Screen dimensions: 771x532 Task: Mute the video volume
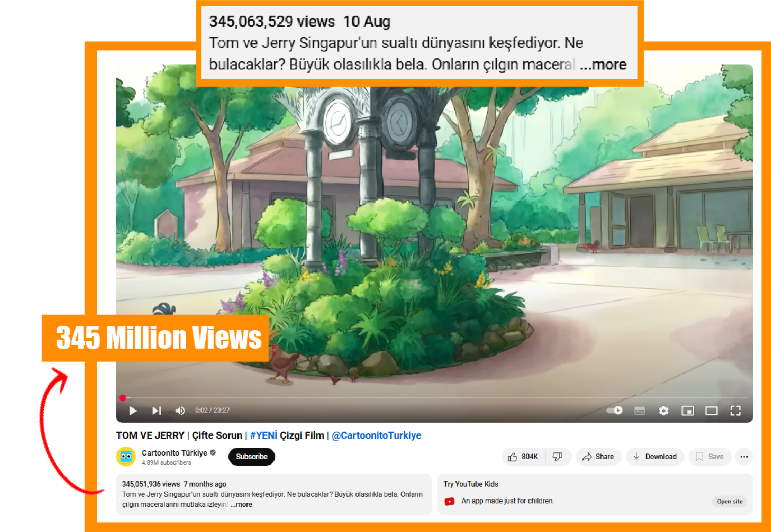180,410
